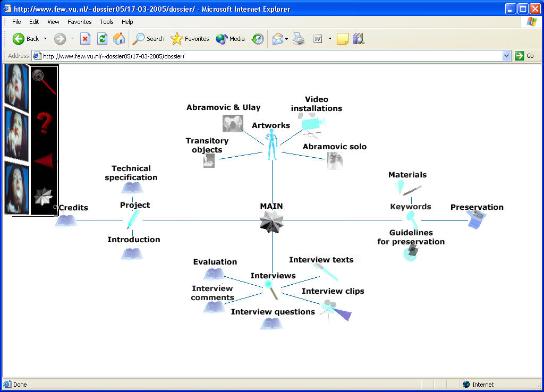The width and height of the screenshot is (544, 392).
Task: Open Preservation node icon
Action: [x=477, y=219]
